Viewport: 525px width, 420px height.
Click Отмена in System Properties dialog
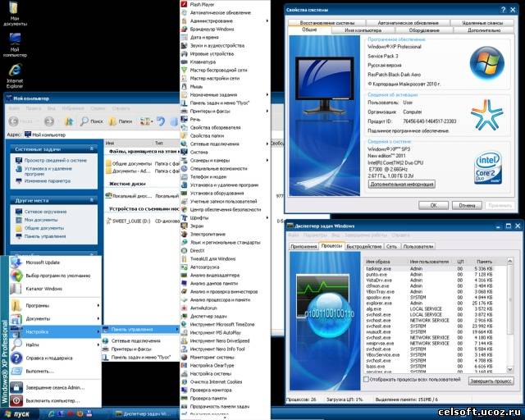click(467, 205)
